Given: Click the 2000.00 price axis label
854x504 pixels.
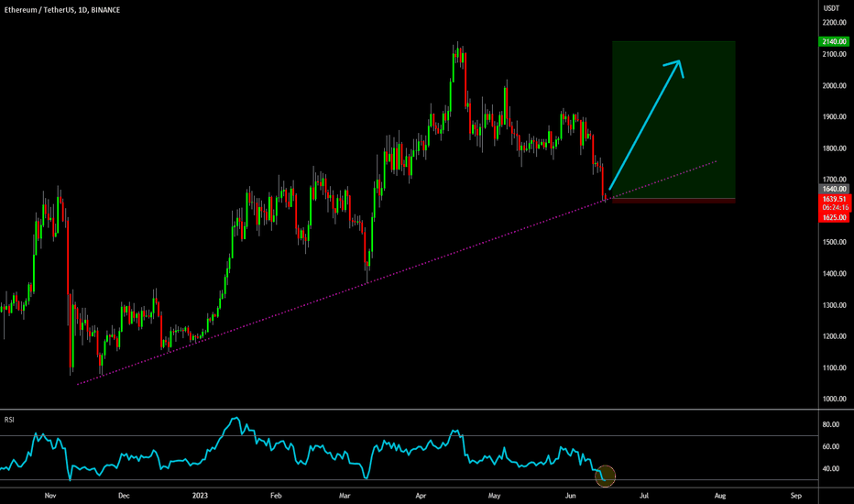Looking at the screenshot, I should [x=835, y=85].
